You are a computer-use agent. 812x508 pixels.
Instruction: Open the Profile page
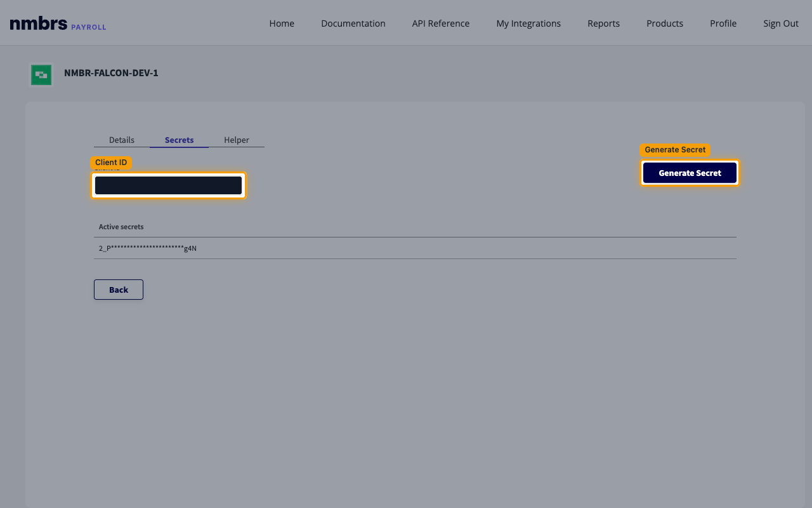(723, 23)
